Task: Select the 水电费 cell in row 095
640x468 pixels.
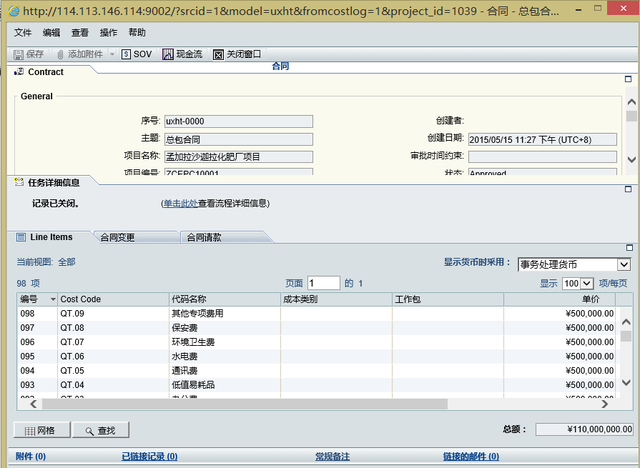Action: click(225, 356)
